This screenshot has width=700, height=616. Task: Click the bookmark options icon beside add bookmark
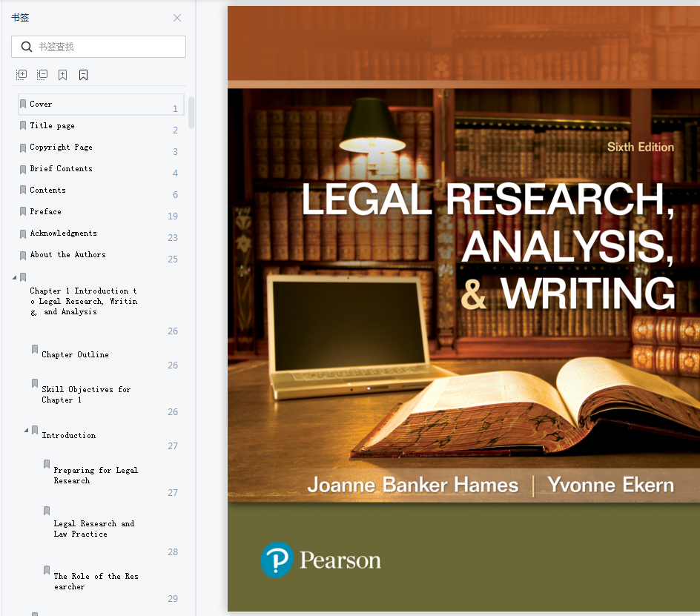(x=84, y=75)
